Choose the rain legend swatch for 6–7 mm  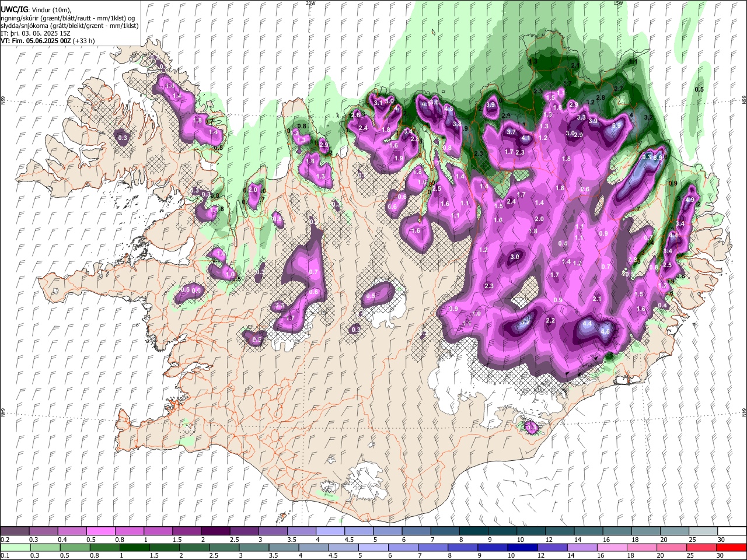(x=403, y=547)
